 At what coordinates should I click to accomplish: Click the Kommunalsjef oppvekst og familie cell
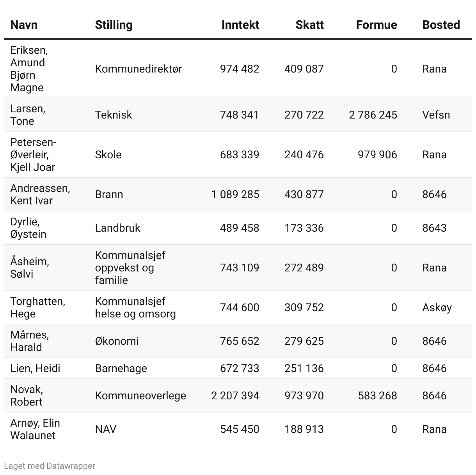pos(130,268)
